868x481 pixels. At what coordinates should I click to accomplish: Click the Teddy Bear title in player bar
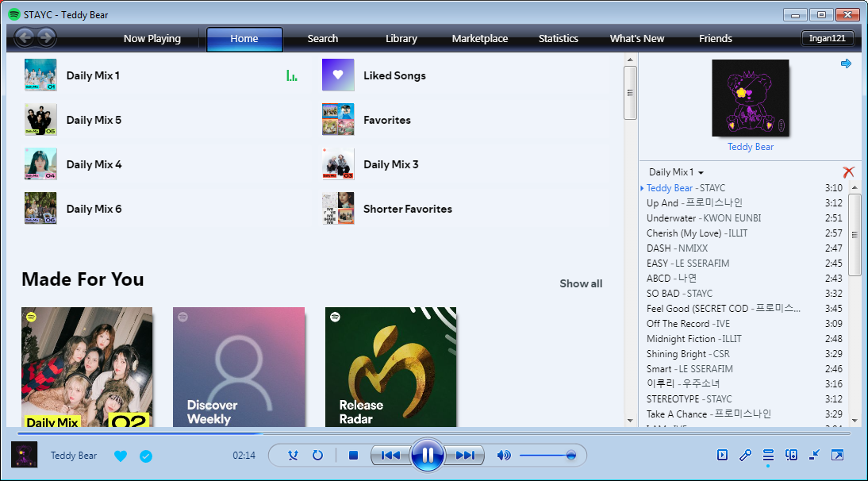click(x=74, y=456)
